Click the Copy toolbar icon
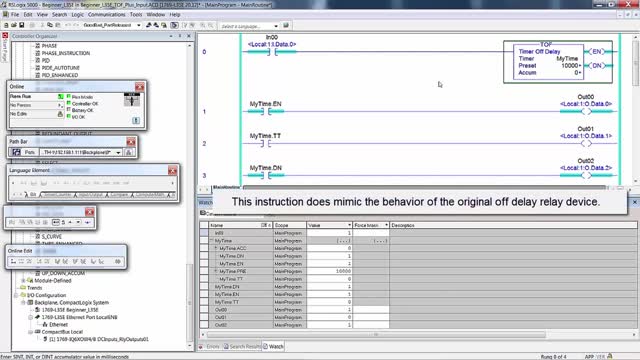Image resolution: width=640 pixels, height=360 pixels. (50, 25)
